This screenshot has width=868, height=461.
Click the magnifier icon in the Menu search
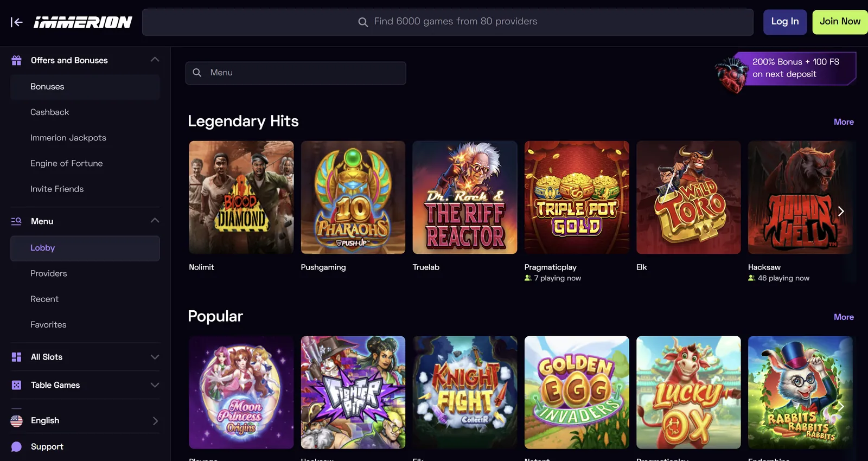[x=197, y=73]
